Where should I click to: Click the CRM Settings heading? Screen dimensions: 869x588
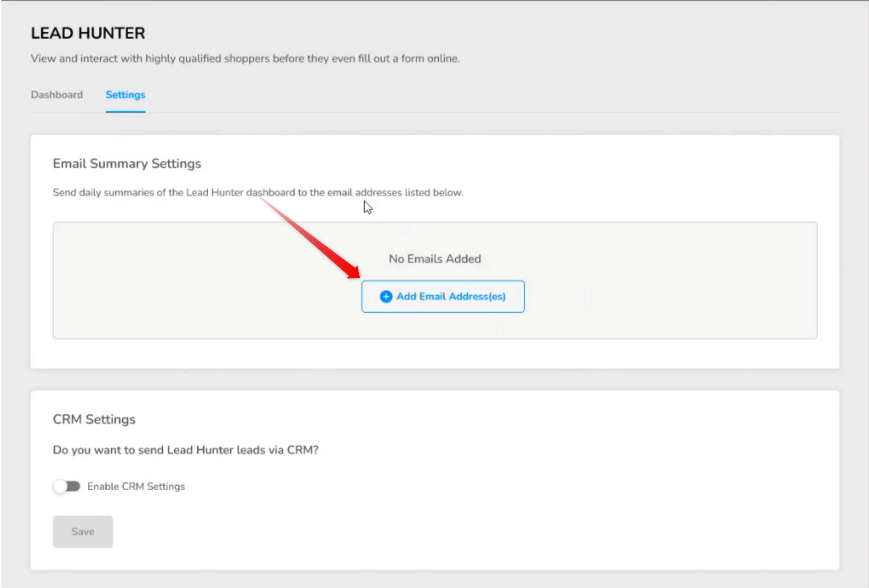pos(94,419)
